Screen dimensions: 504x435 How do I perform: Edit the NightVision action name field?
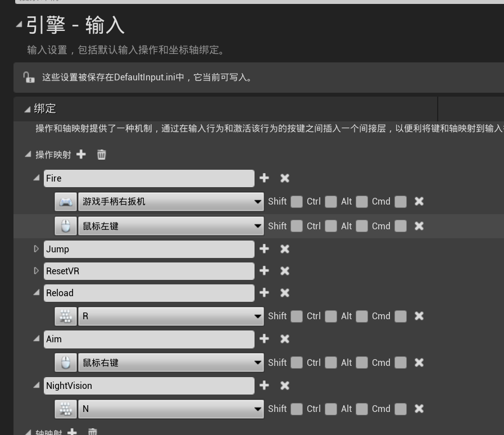pyautogui.click(x=149, y=386)
